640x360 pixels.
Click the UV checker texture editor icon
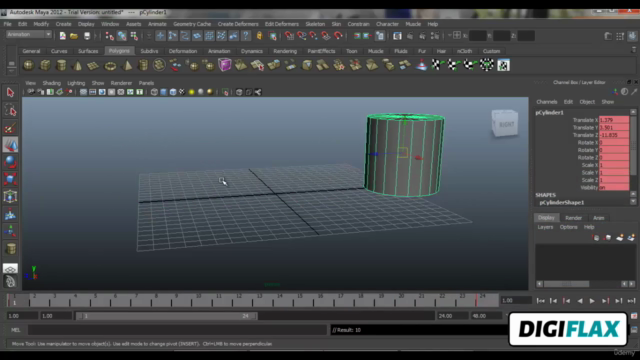pyautogui.click(x=503, y=65)
